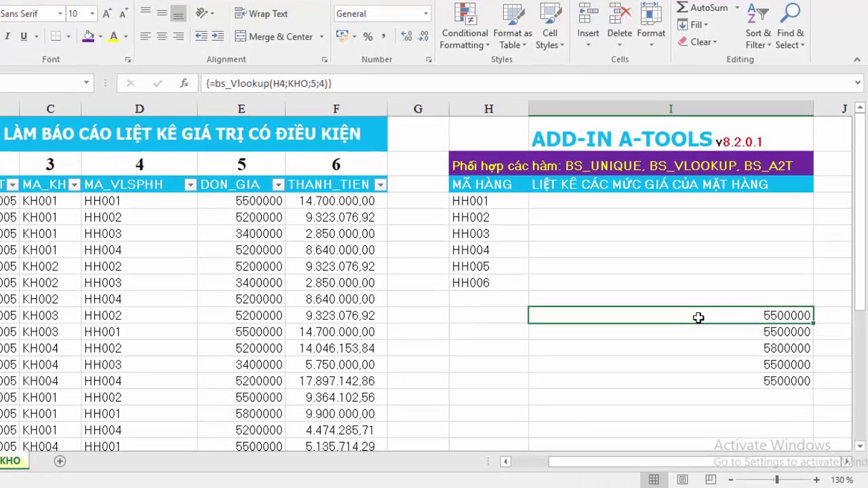The height and width of the screenshot is (488, 868).
Task: Open Font settings dialog launcher
Action: pos(127,60)
